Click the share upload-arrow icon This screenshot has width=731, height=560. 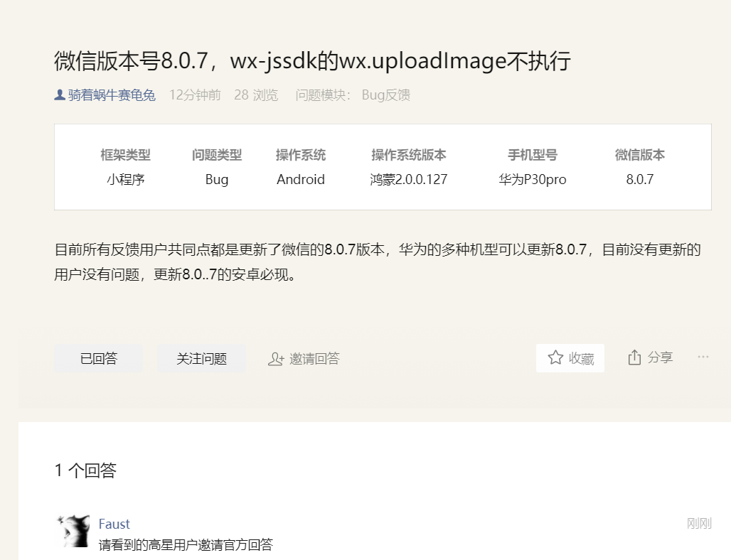click(x=634, y=357)
